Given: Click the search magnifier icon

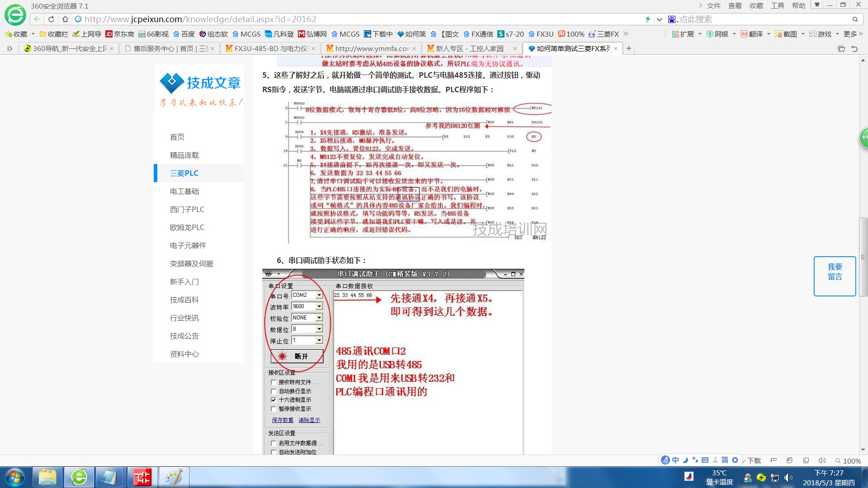Looking at the screenshot, I should (855, 19).
